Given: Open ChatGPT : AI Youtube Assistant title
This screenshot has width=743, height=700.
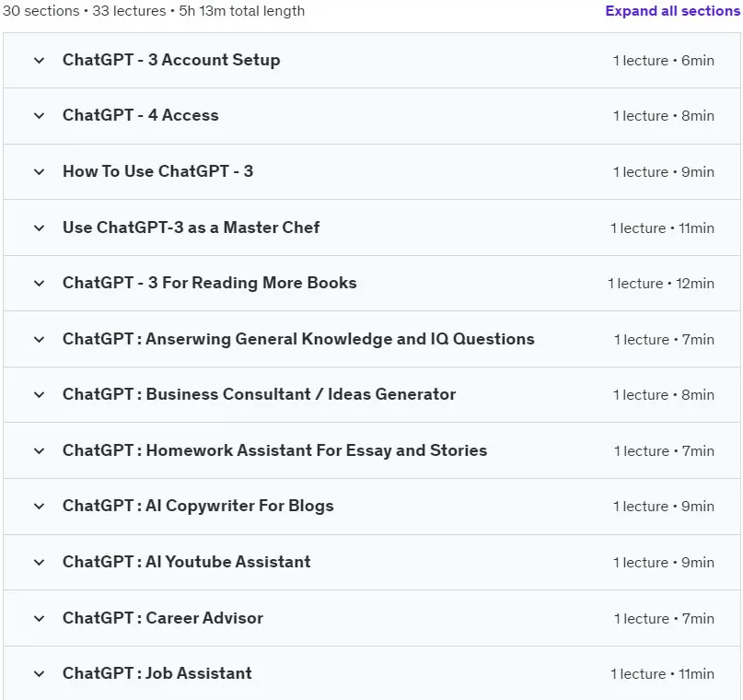Looking at the screenshot, I should coord(187,562).
